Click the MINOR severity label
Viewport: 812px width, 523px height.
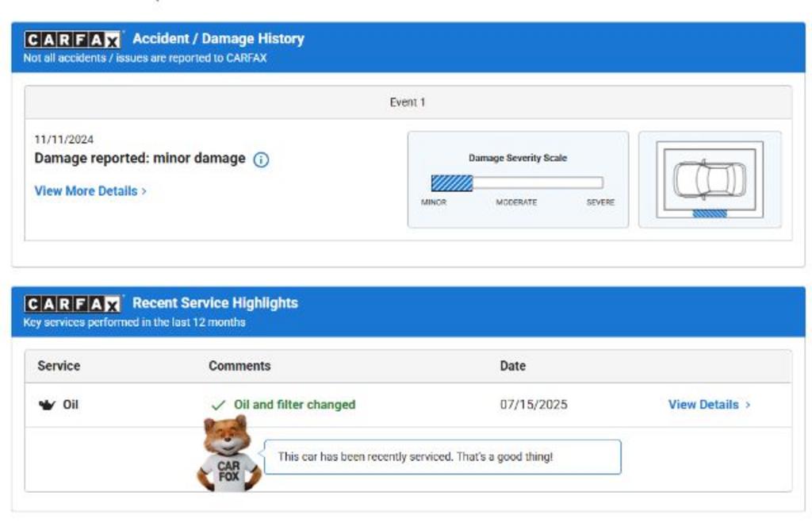[x=434, y=202]
